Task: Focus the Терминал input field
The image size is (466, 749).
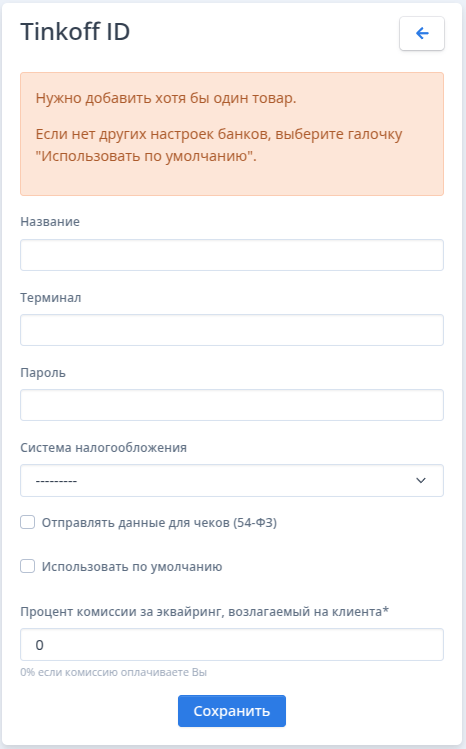Action: (232, 330)
